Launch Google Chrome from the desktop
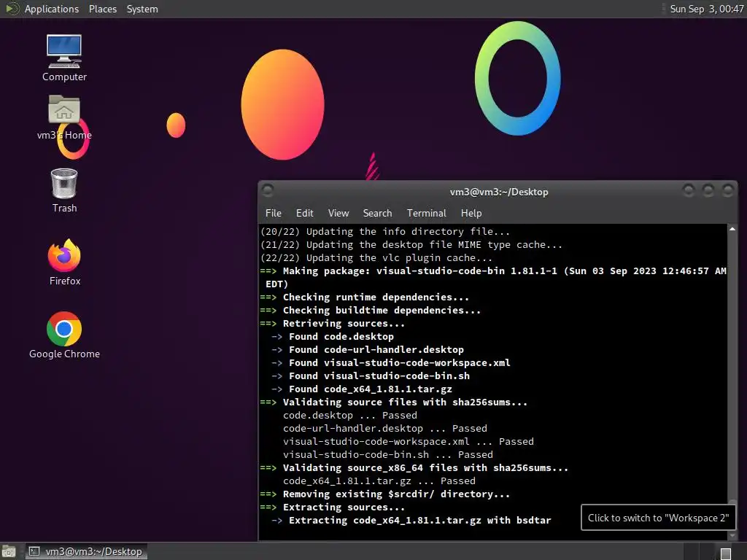 [x=64, y=335]
